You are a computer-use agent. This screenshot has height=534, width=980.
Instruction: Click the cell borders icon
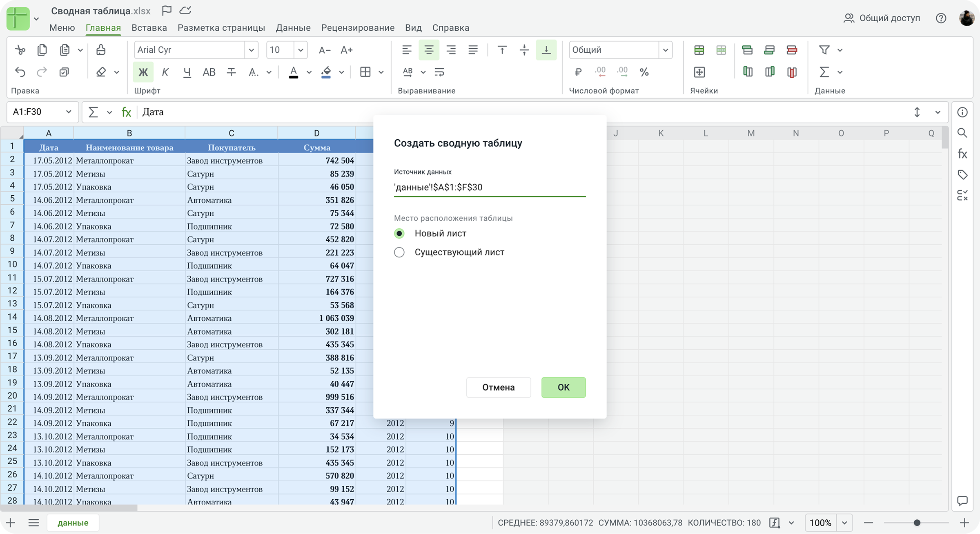[x=365, y=72]
